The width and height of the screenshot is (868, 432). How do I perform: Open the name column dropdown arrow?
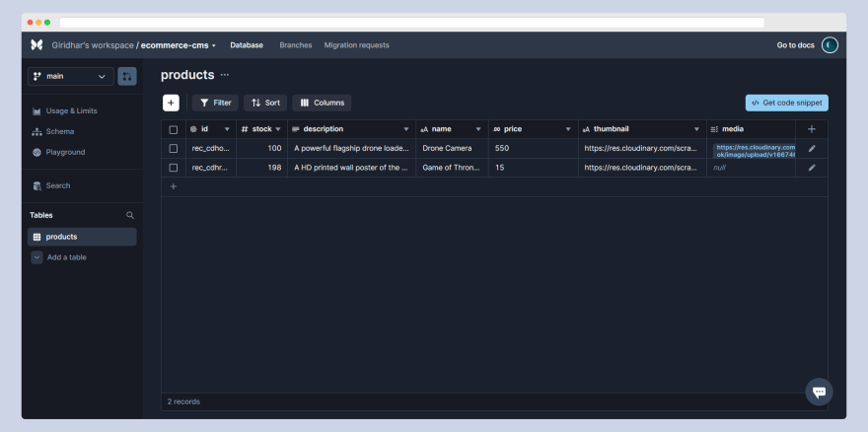(x=478, y=129)
